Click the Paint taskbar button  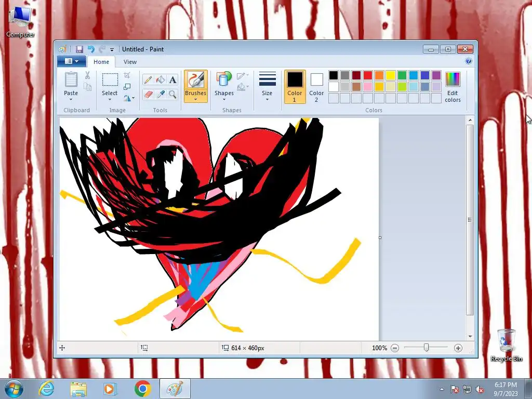(x=175, y=389)
